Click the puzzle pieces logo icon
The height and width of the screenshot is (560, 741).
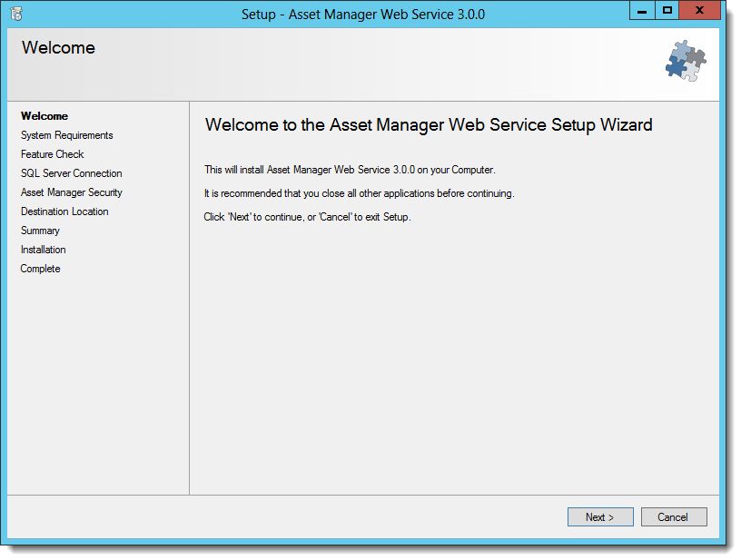tap(686, 61)
